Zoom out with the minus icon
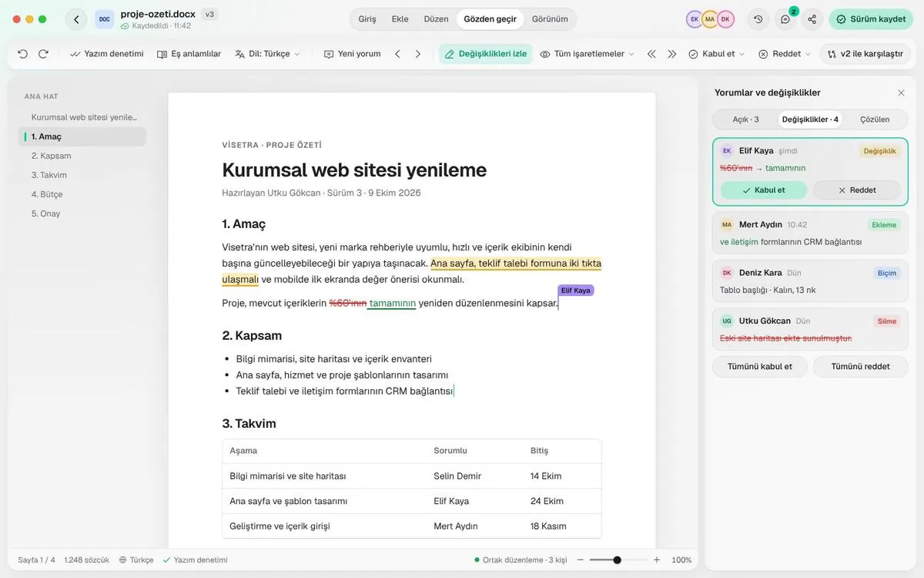Screen dimensions: 924x578 pyautogui.click(x=581, y=560)
